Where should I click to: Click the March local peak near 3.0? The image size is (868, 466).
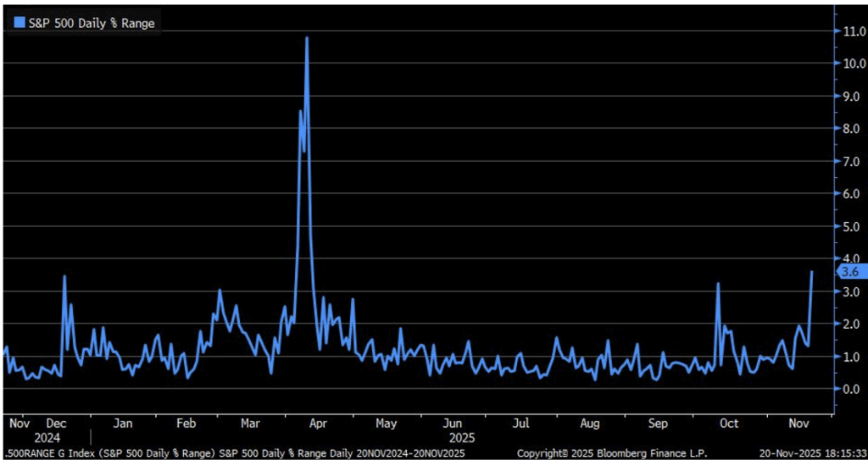(x=220, y=291)
